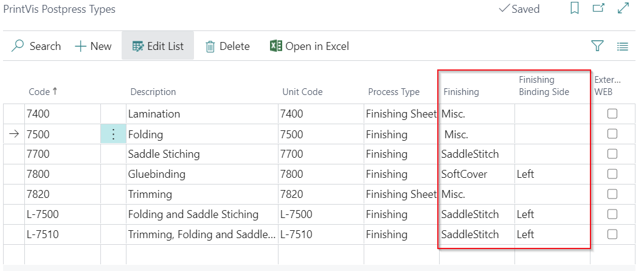The width and height of the screenshot is (644, 271).
Task: Open page in new window icon
Action: tap(598, 9)
